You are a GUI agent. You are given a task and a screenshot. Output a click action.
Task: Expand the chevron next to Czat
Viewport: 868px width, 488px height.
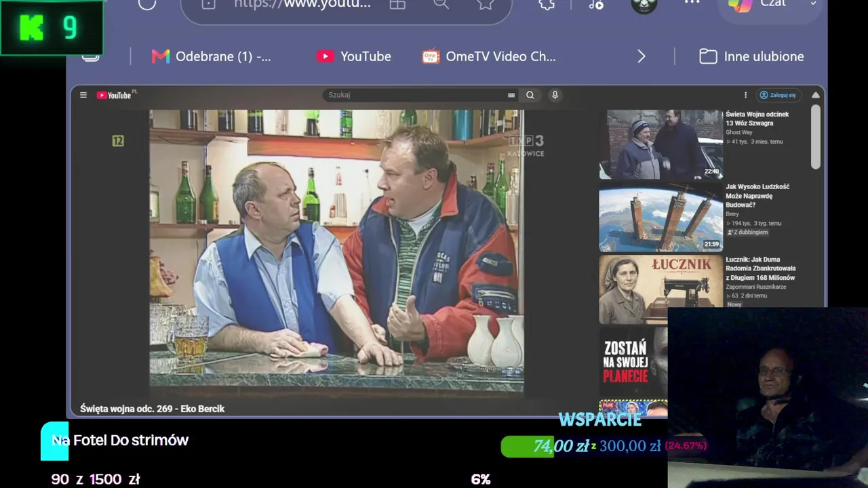(814, 4)
